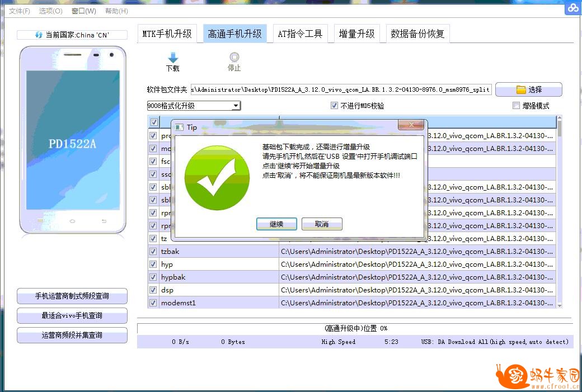
Task: Open the 文件(F) menu
Action: pos(19,11)
